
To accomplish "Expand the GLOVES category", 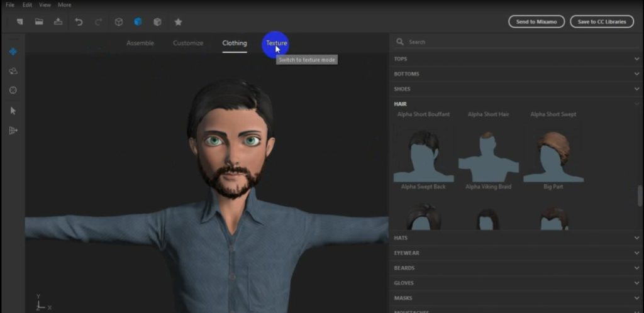I will pos(517,283).
